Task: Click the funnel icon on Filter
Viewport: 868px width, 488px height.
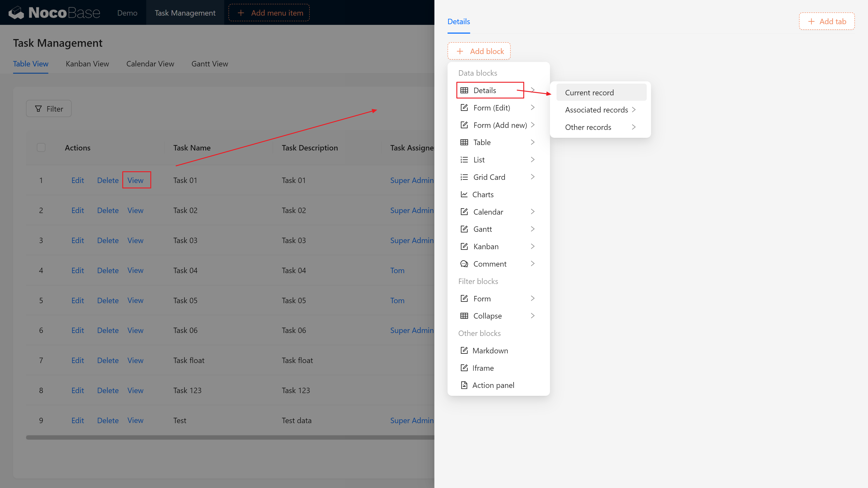Action: coord(38,109)
